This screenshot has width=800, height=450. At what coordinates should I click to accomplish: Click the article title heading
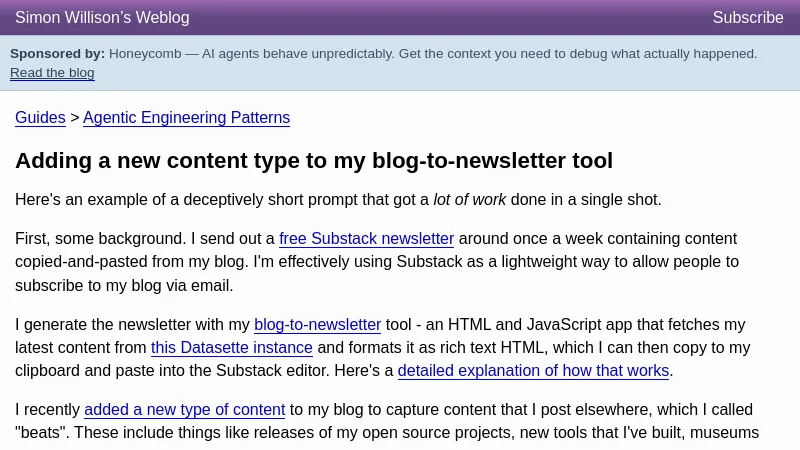[313, 161]
